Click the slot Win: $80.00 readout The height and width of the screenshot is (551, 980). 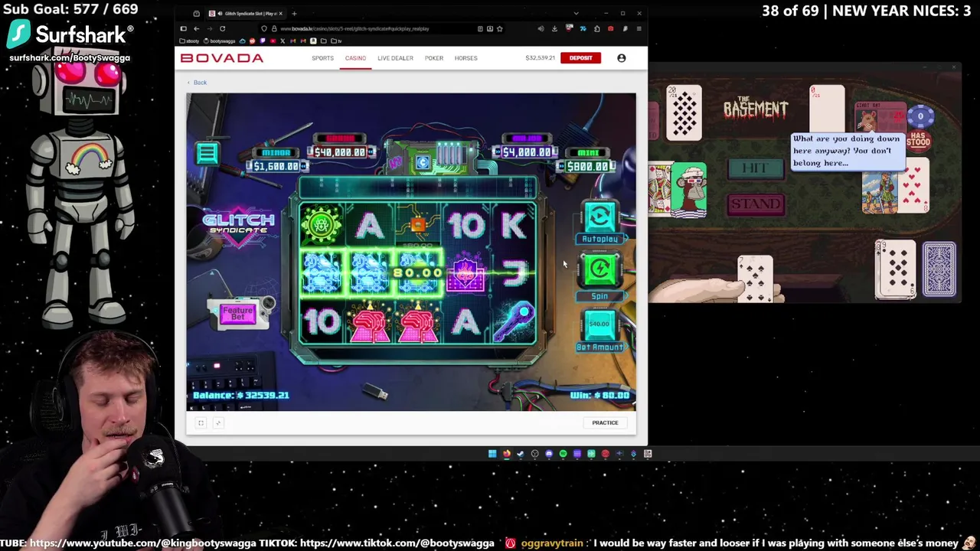[x=600, y=396]
